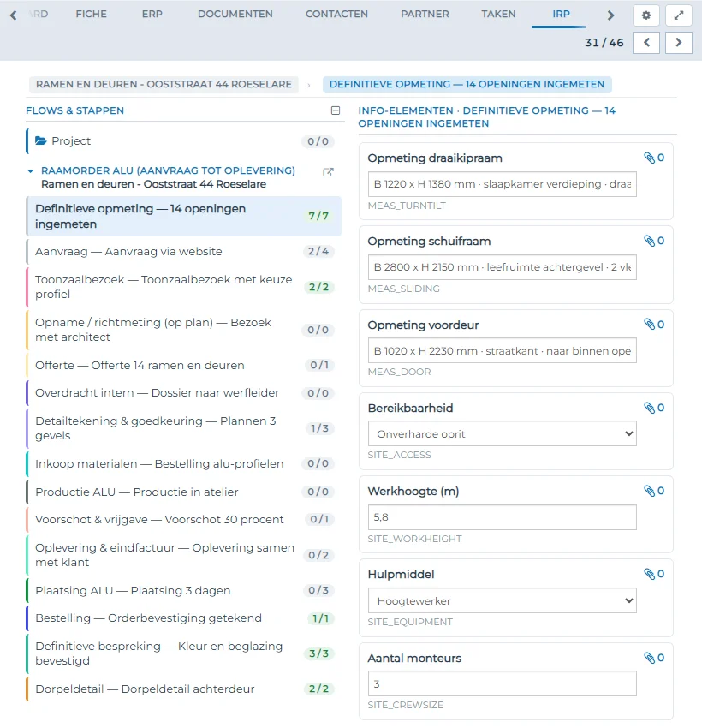Switch to the FICHE tab

(x=92, y=14)
